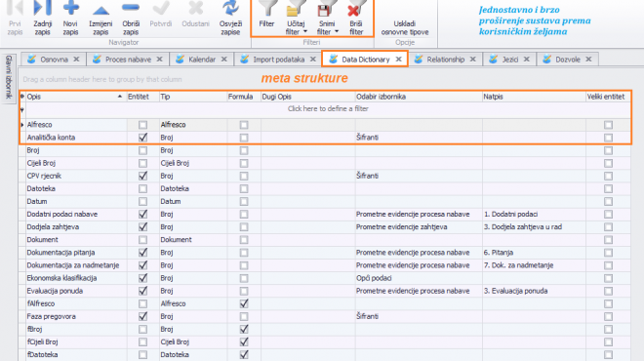Select the Dokumentacija pitanja row

pos(325,253)
